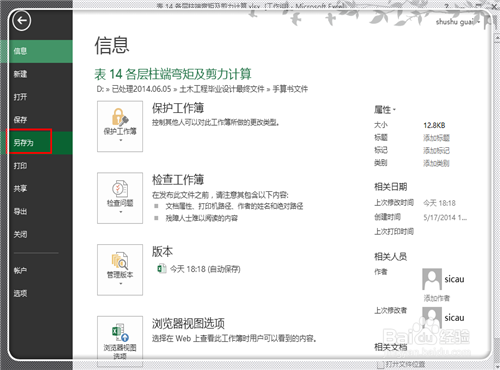Click the back arrow circle button
The image size is (500, 370).
coord(22,21)
